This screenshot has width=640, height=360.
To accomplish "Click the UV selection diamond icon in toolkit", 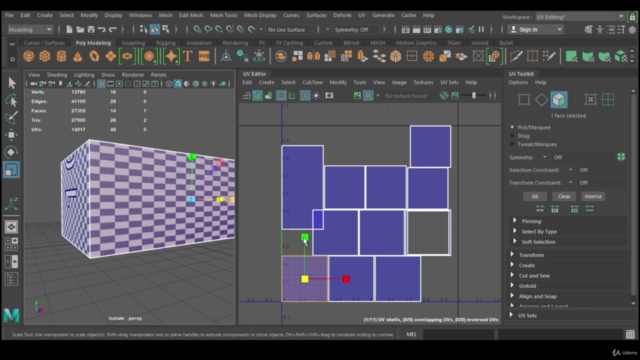I will point(541,100).
